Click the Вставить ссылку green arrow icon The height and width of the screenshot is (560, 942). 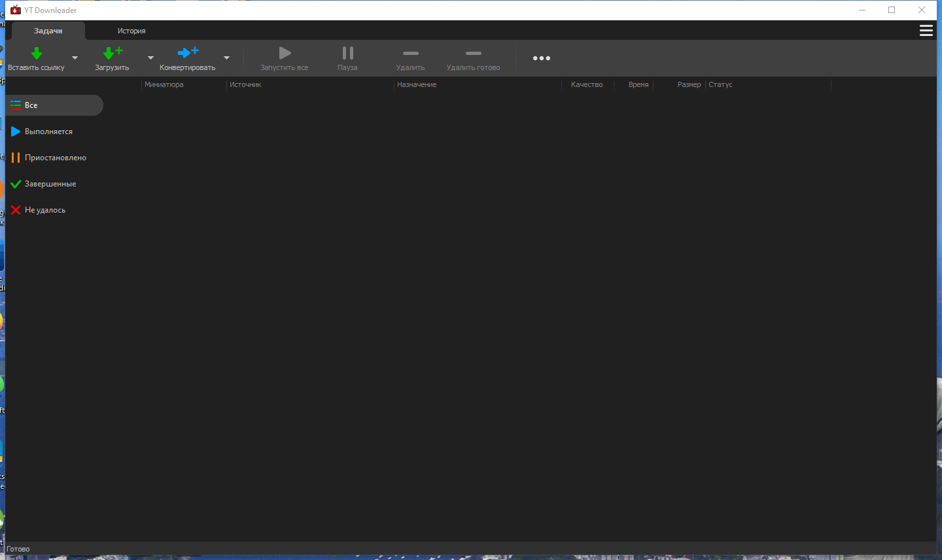(x=37, y=53)
